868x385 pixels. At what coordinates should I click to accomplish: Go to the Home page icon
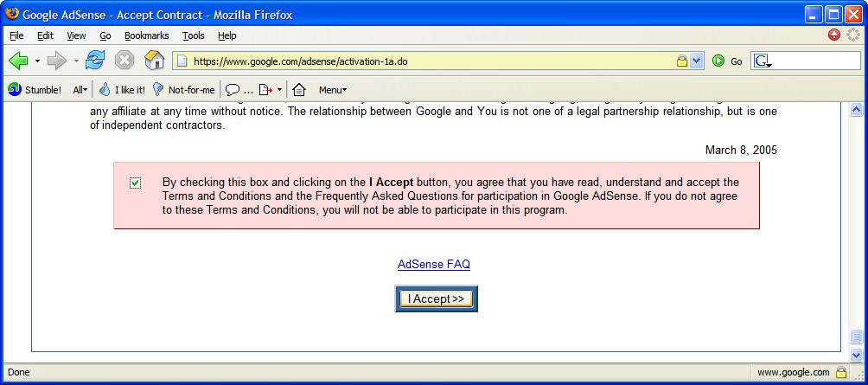[x=155, y=61]
